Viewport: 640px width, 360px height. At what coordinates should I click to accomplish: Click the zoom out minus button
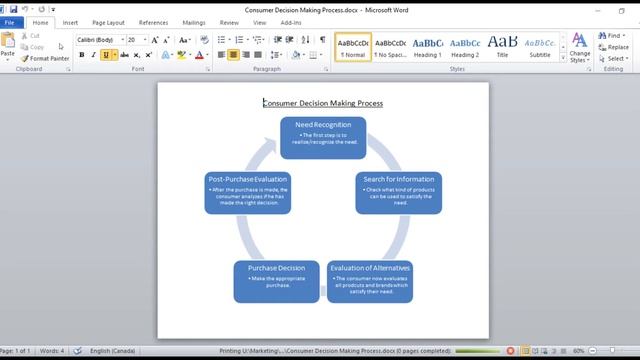(593, 351)
